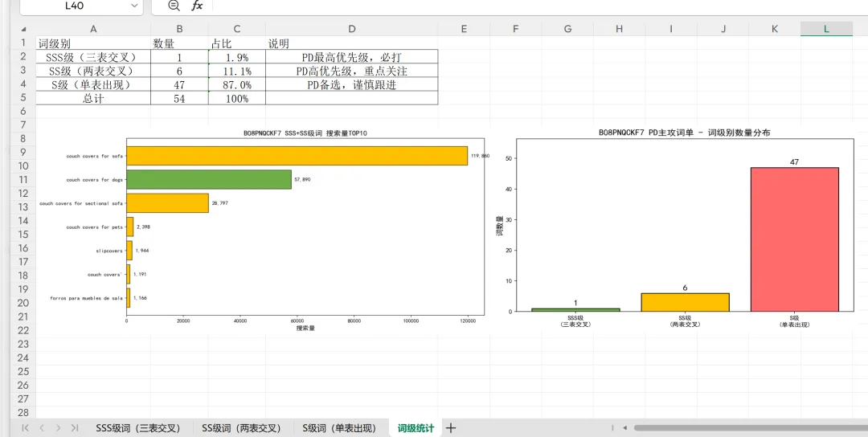Screen dimensions: 868x437
Task: Click the 1.9% percentage cell
Action: [x=237, y=56]
